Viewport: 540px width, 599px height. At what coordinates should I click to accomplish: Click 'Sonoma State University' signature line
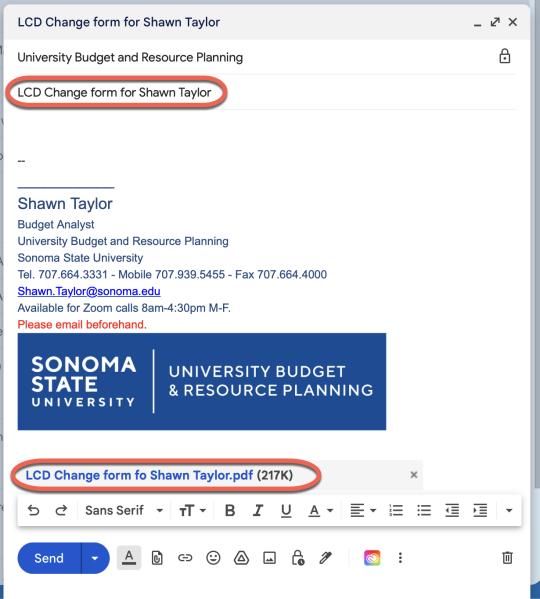(80, 258)
